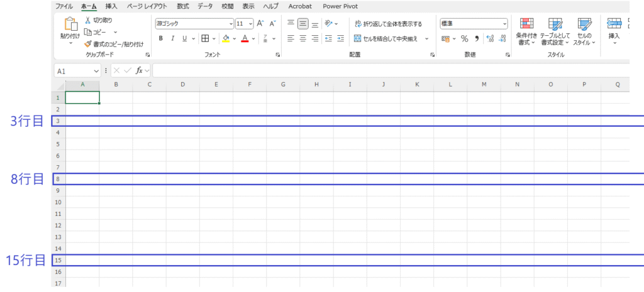
Task: Click Merge and Center (セルを結合して中央揃え)
Action: pyautogui.click(x=386, y=39)
